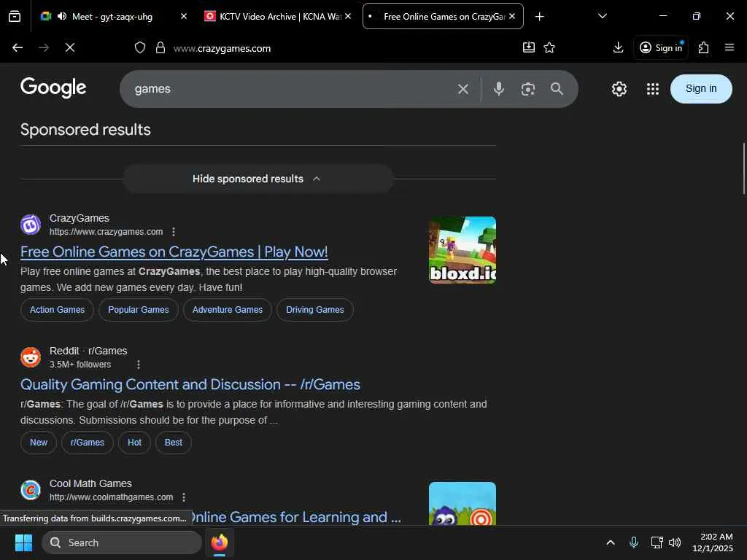Start Google voice search
Viewport: 747px width, 560px height.
coord(498,89)
